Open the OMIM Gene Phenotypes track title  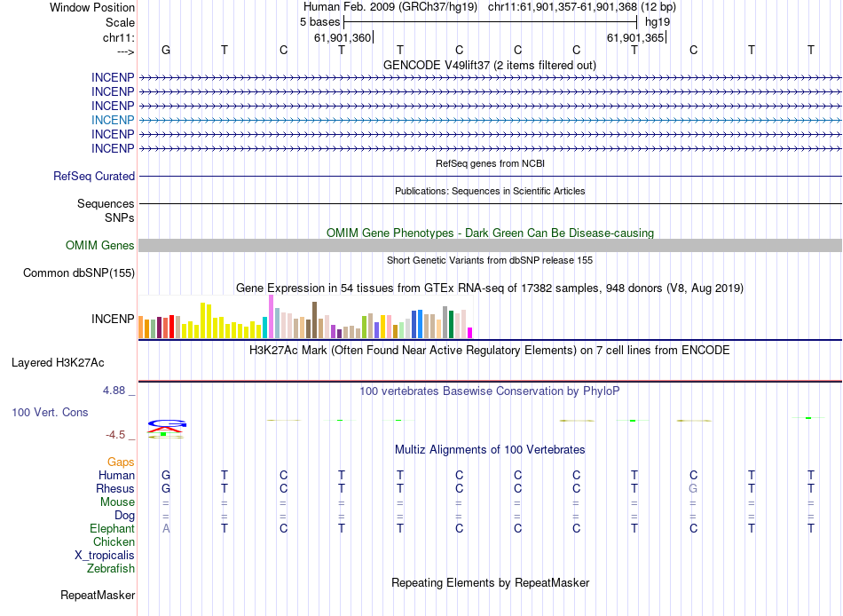pos(490,233)
